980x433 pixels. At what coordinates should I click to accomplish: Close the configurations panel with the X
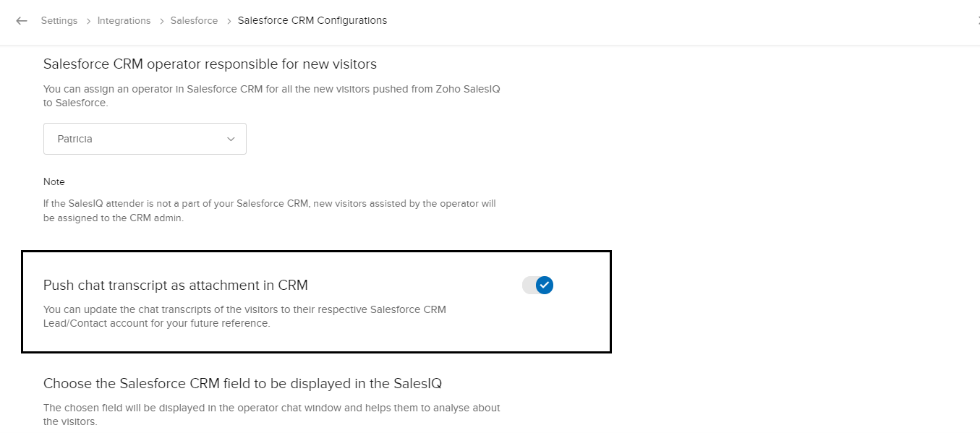click(978, 21)
